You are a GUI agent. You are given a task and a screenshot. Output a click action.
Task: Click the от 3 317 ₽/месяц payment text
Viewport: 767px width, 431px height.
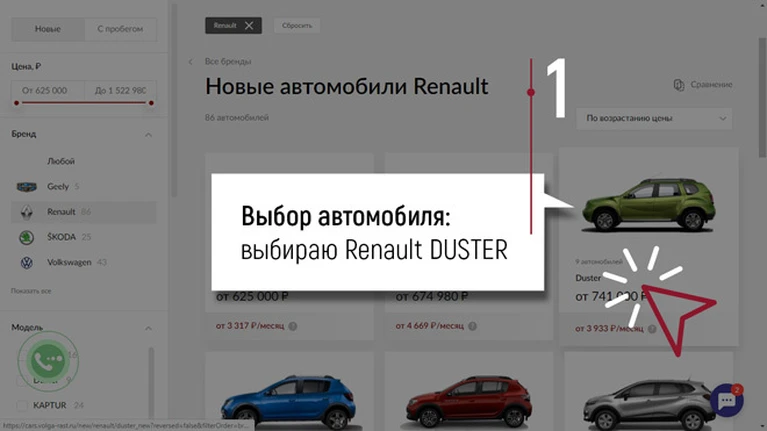[x=249, y=326]
